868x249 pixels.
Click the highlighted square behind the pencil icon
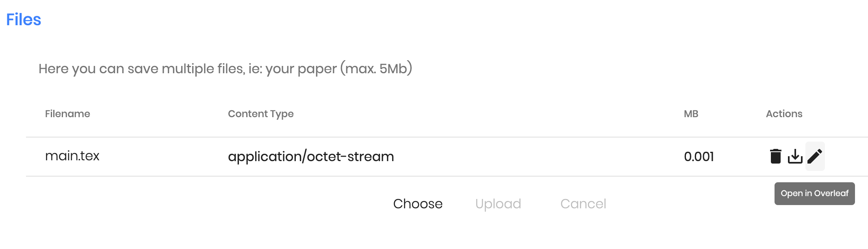815,156
